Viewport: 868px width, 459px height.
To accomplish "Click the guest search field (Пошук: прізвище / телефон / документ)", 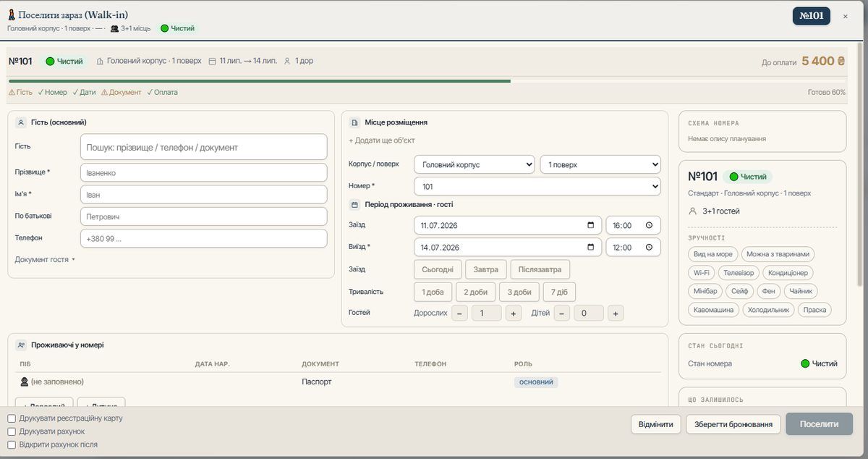I will (203, 147).
